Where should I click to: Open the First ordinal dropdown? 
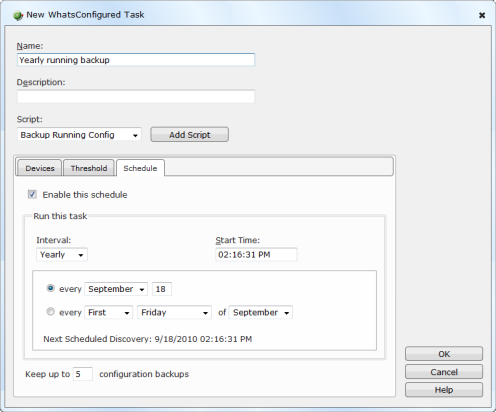[108, 313]
